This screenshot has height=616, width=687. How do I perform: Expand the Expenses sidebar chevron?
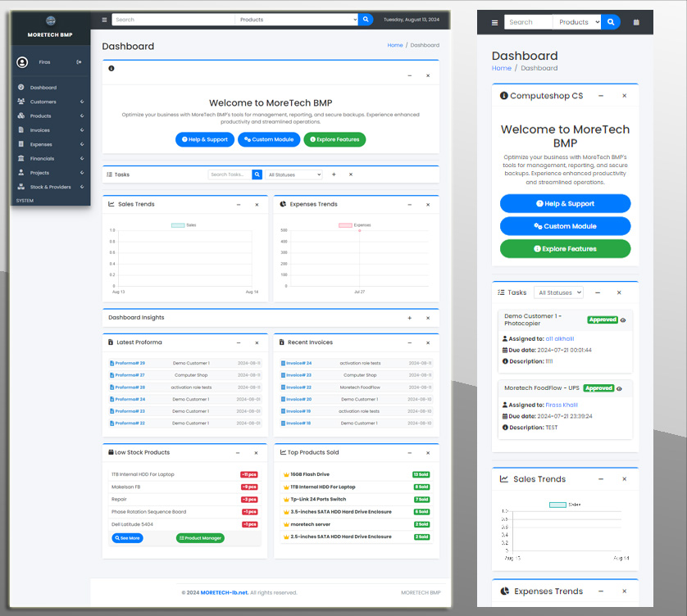pyautogui.click(x=81, y=144)
